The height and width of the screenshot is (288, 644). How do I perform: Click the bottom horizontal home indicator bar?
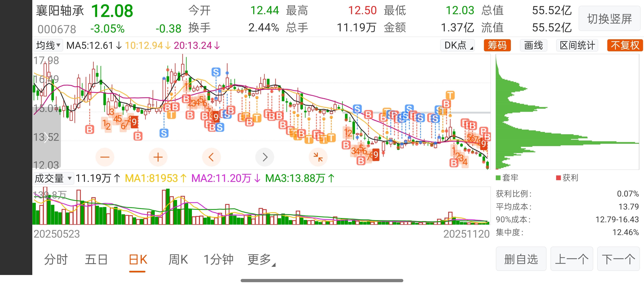click(322, 281)
